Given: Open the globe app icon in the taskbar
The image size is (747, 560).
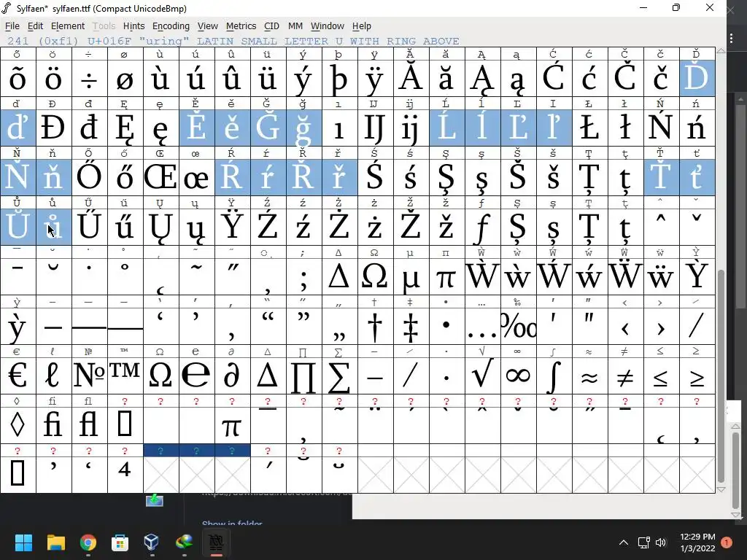Looking at the screenshot, I should 184,542.
